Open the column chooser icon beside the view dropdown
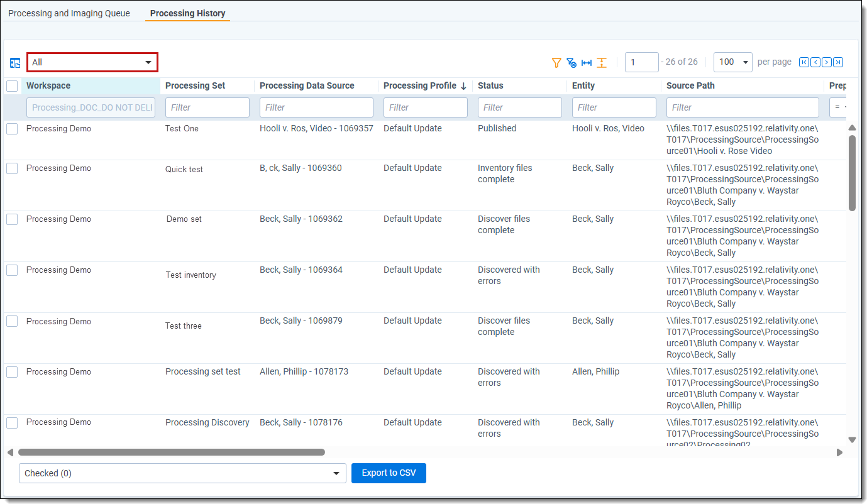Image resolution: width=867 pixels, height=504 pixels. (15, 63)
